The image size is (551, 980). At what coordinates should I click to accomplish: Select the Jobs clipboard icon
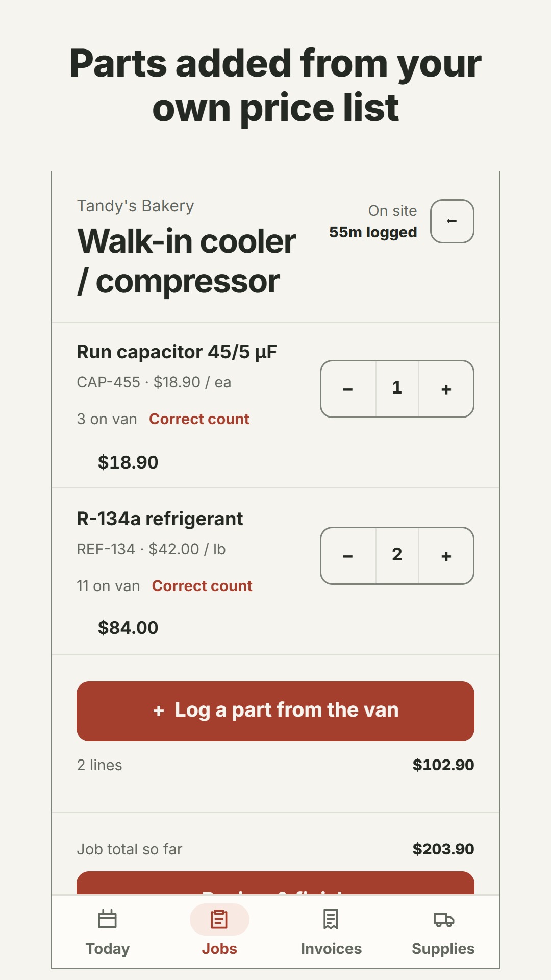pyautogui.click(x=219, y=919)
